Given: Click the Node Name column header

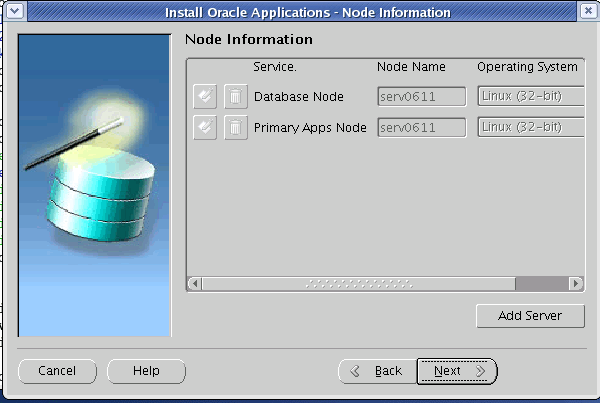Looking at the screenshot, I should point(411,67).
